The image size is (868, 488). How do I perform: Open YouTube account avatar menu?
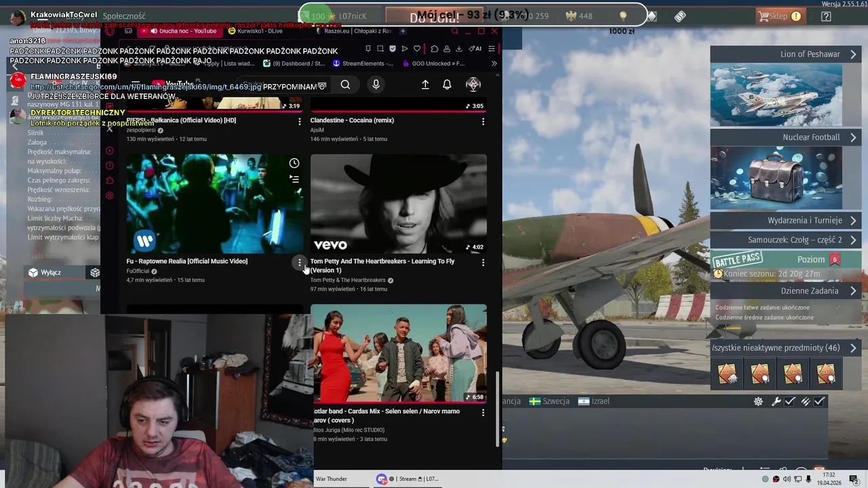(x=473, y=85)
